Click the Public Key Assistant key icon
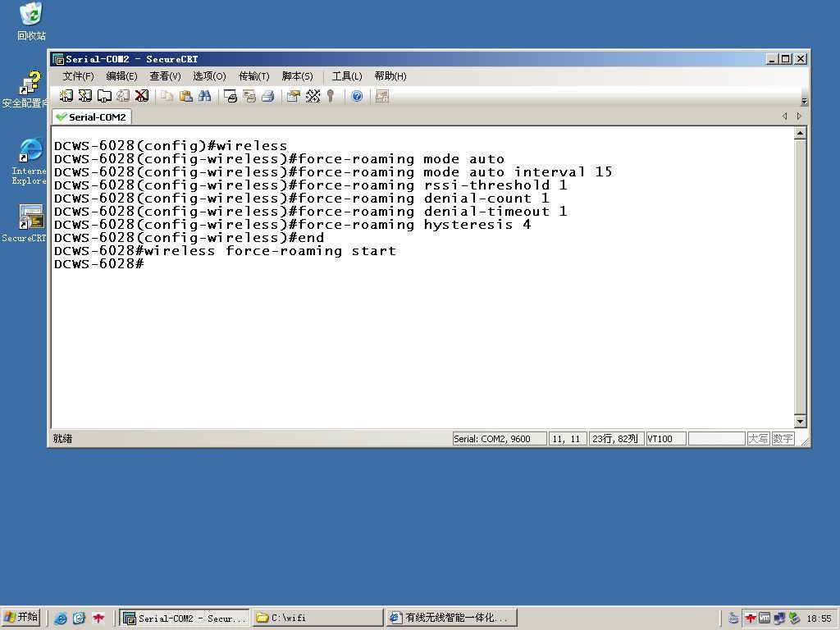 point(331,96)
